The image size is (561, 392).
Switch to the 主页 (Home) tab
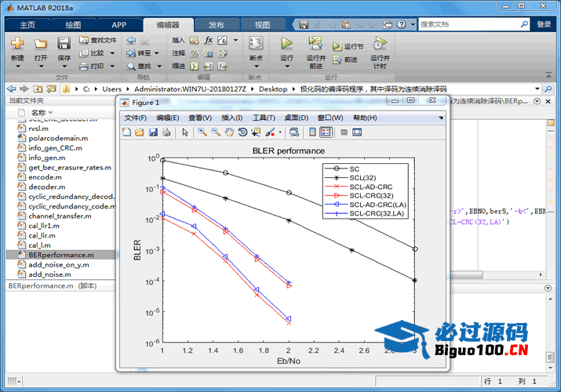coord(27,24)
